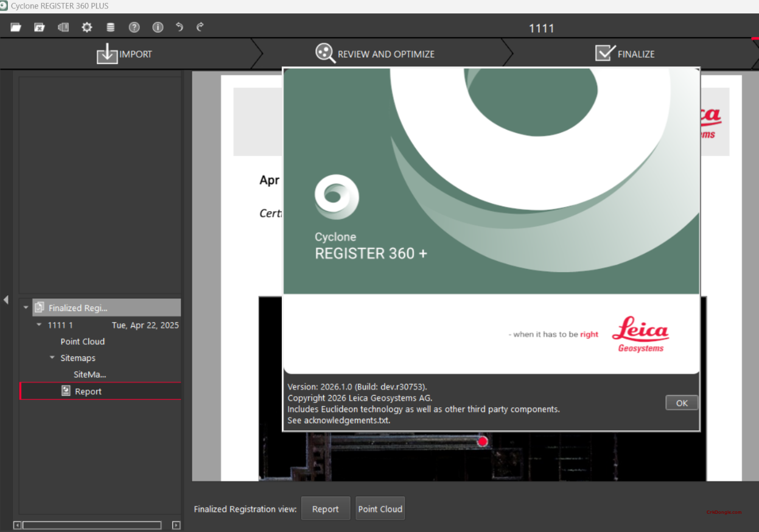Click Leica Geosystems logo in About dialog
759x532 pixels.
coord(640,334)
